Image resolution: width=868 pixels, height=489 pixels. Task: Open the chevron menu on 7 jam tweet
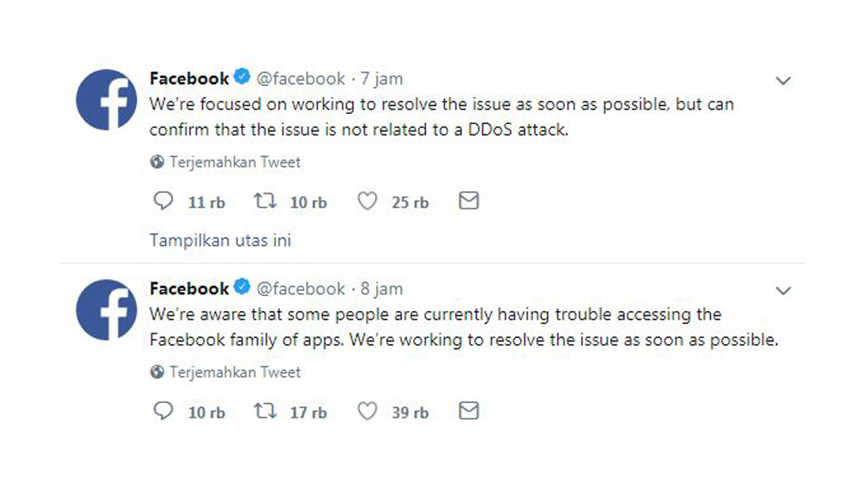[x=783, y=81]
